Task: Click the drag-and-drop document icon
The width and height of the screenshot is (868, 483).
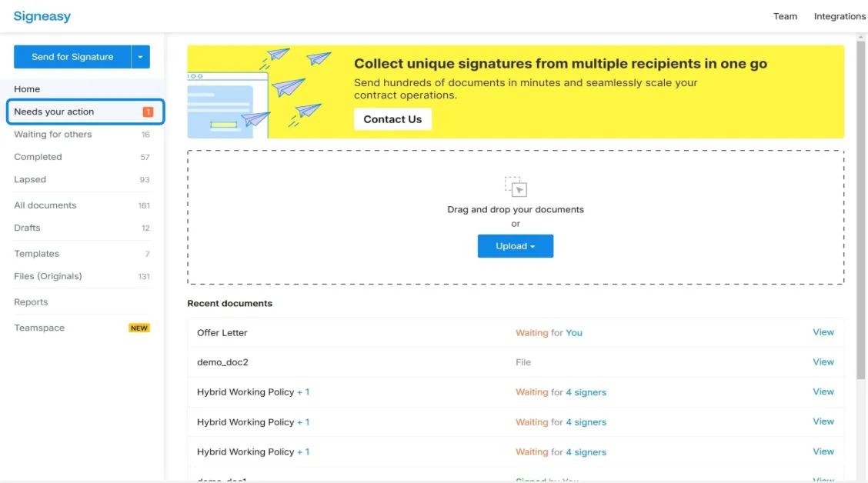Action: point(516,187)
